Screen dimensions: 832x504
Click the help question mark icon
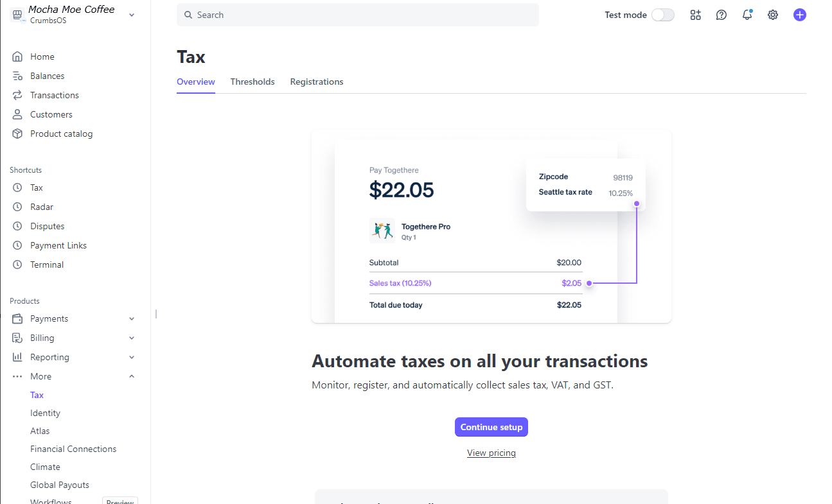click(721, 15)
